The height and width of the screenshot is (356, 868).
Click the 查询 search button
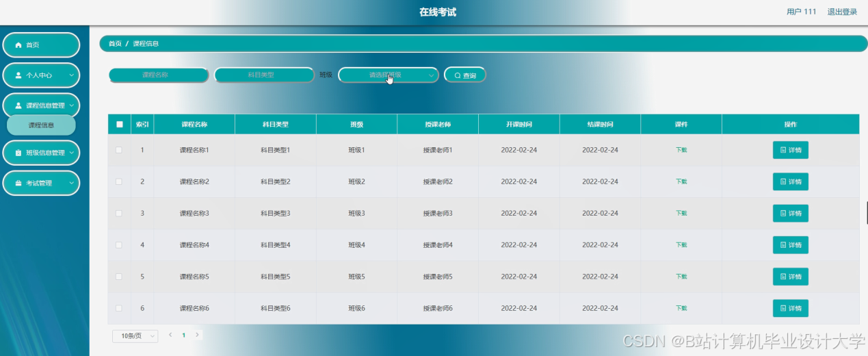pyautogui.click(x=465, y=75)
